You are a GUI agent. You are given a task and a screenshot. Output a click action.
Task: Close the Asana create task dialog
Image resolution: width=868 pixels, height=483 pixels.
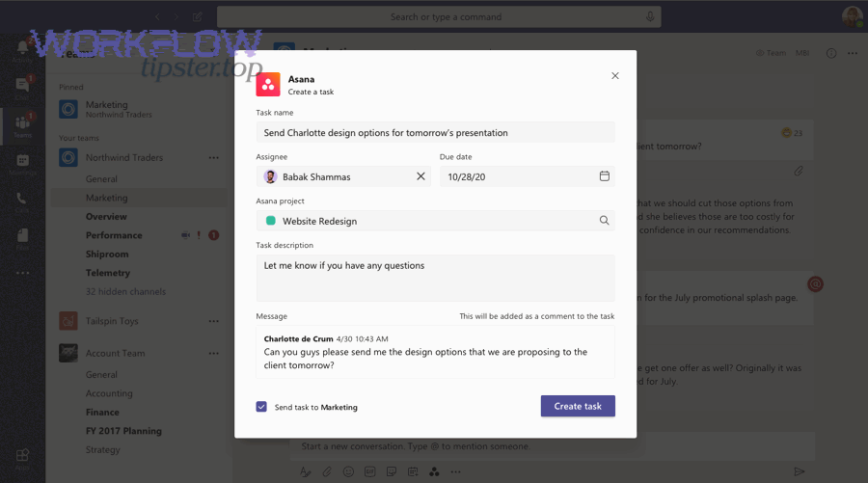pyautogui.click(x=615, y=76)
